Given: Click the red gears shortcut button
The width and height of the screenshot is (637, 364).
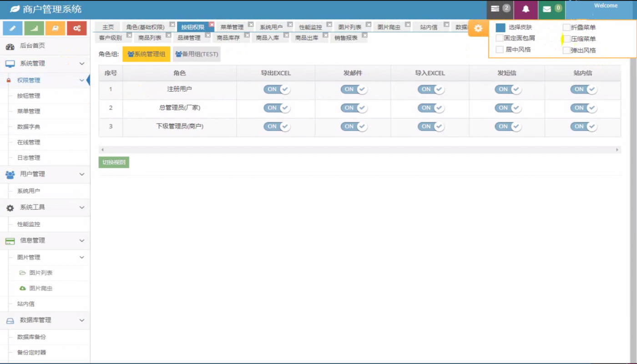Looking at the screenshot, I should (x=77, y=28).
